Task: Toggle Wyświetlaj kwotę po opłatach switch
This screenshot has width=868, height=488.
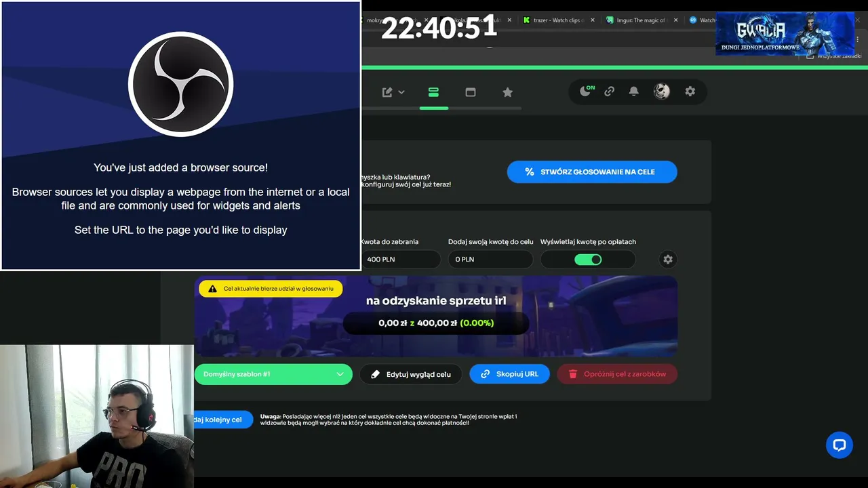Action: pyautogui.click(x=588, y=260)
